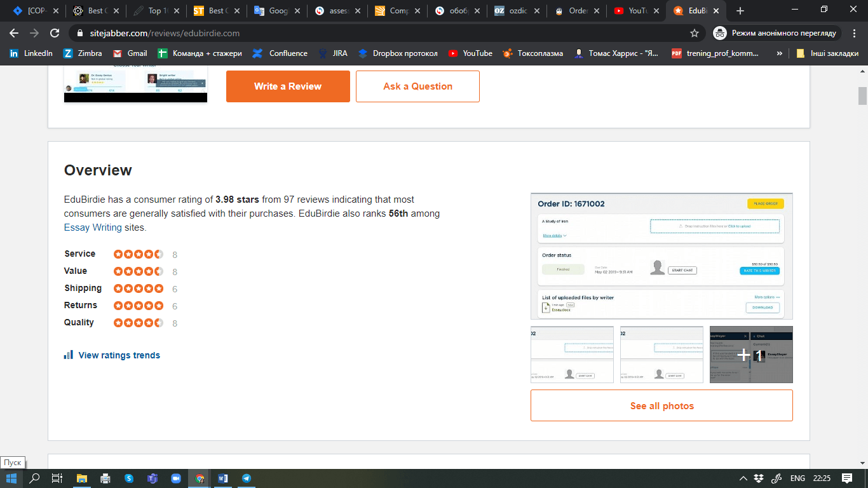Open the Gmail bookmark

coord(130,53)
